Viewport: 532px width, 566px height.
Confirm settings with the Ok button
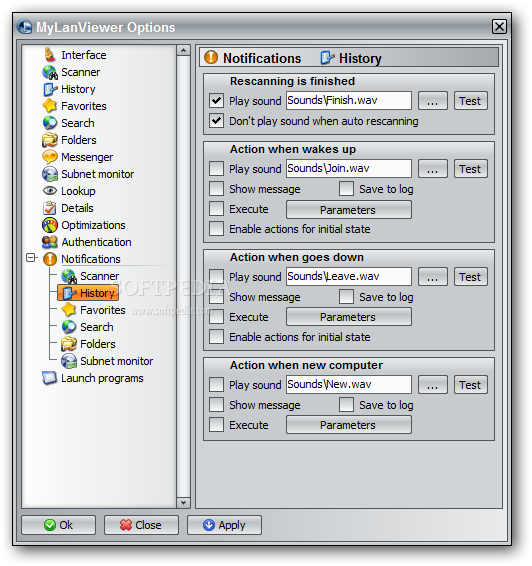click(x=58, y=525)
